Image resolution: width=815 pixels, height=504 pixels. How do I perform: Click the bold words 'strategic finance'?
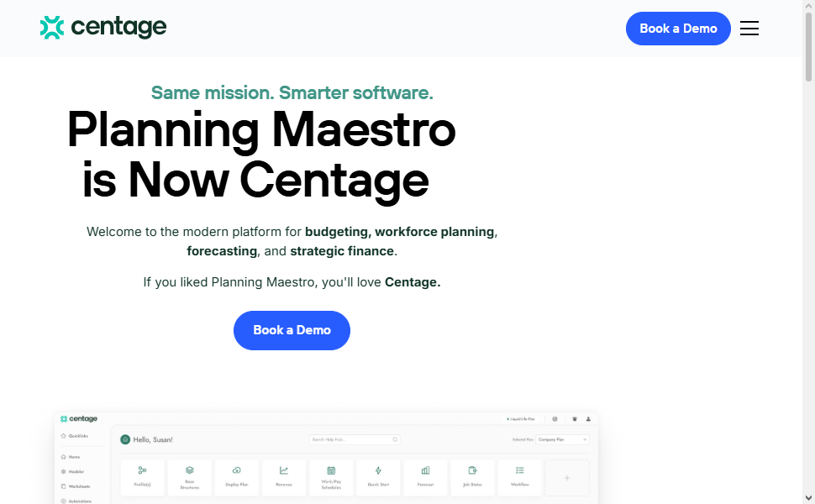(342, 251)
